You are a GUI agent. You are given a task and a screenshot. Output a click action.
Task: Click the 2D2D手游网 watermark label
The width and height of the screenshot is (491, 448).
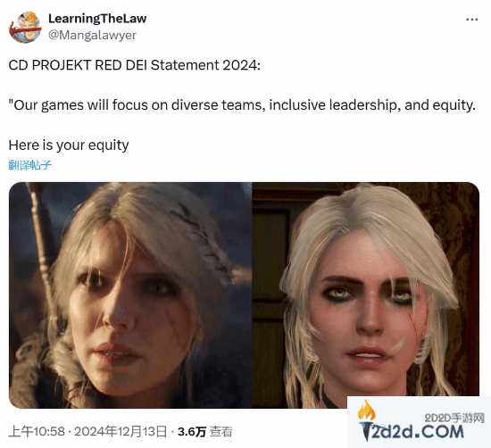[x=454, y=418]
